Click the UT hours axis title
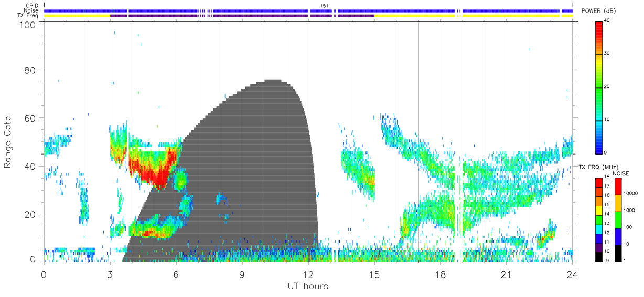 [x=308, y=286]
